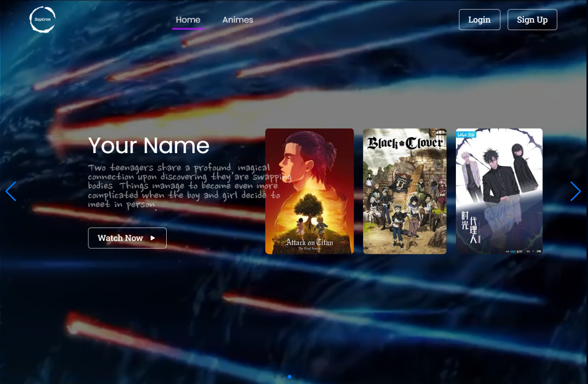Select the Black Clover poster
Screen dimensions: 588x384
pyautogui.click(x=405, y=191)
